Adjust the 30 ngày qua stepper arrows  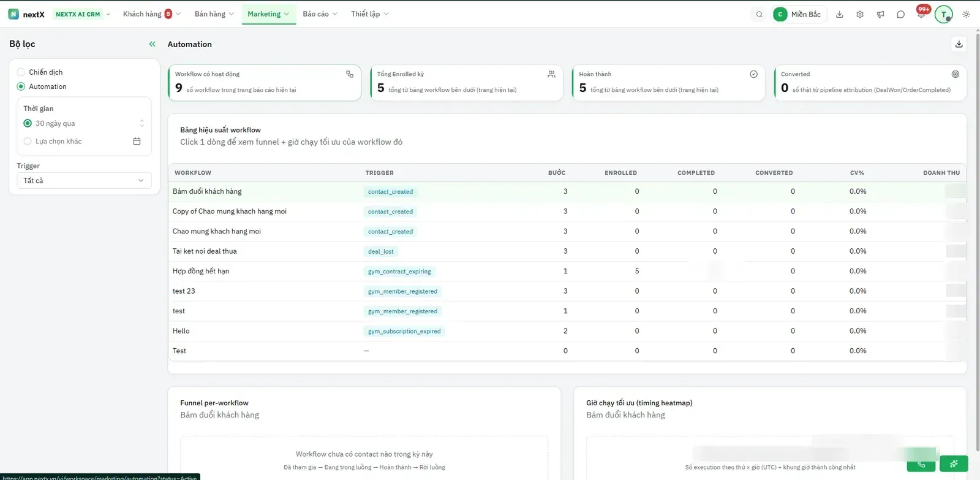tap(141, 123)
